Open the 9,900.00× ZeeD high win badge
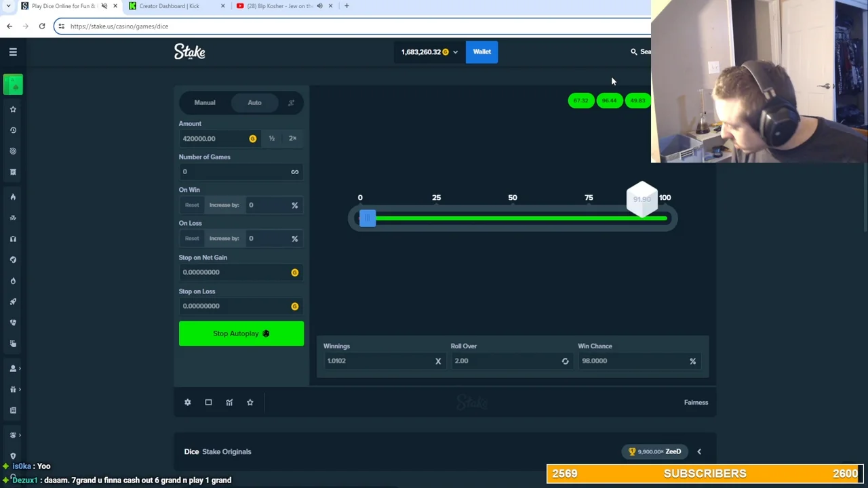This screenshot has height=488, width=868. tap(655, 452)
